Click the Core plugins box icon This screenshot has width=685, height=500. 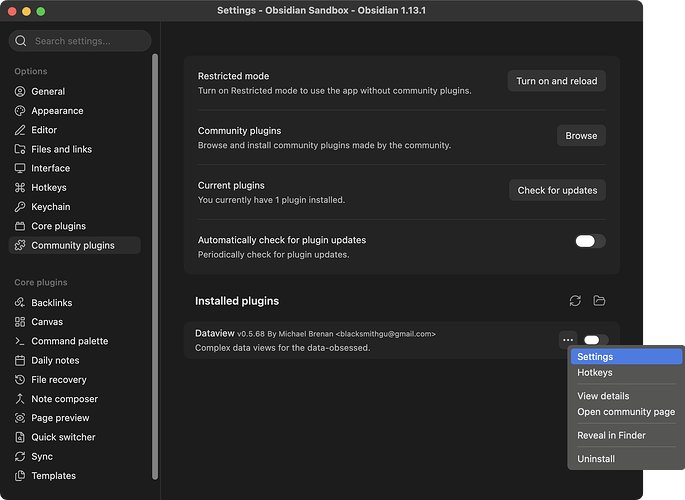pos(20,226)
